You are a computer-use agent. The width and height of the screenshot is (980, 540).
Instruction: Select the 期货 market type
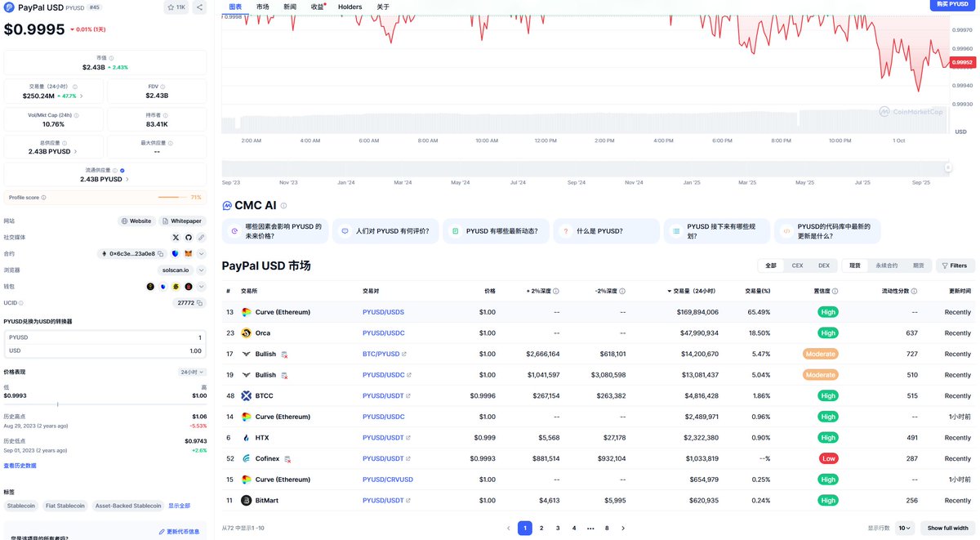[918, 266]
